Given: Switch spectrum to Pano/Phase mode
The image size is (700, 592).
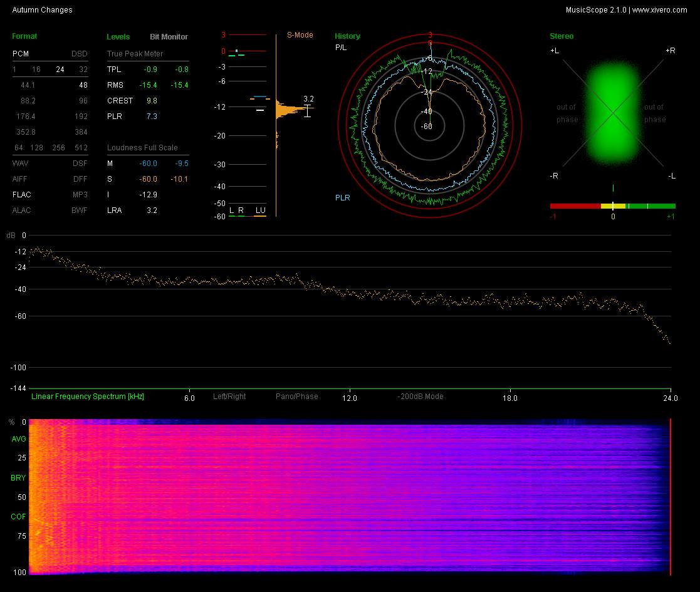Looking at the screenshot, I should click(296, 397).
